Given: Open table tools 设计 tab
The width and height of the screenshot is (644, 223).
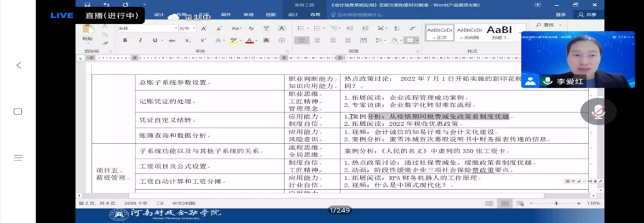Looking at the screenshot, I should [x=293, y=15].
